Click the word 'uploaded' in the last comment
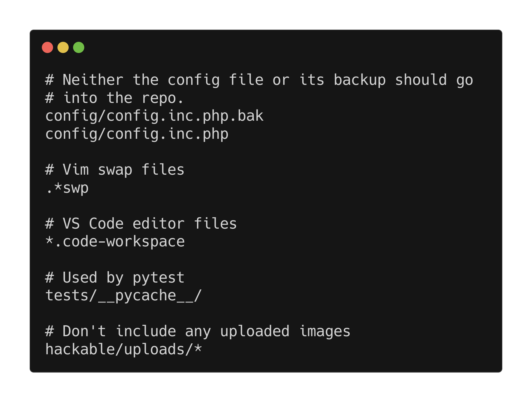Viewport: 532px width, 402px height. coord(255,332)
